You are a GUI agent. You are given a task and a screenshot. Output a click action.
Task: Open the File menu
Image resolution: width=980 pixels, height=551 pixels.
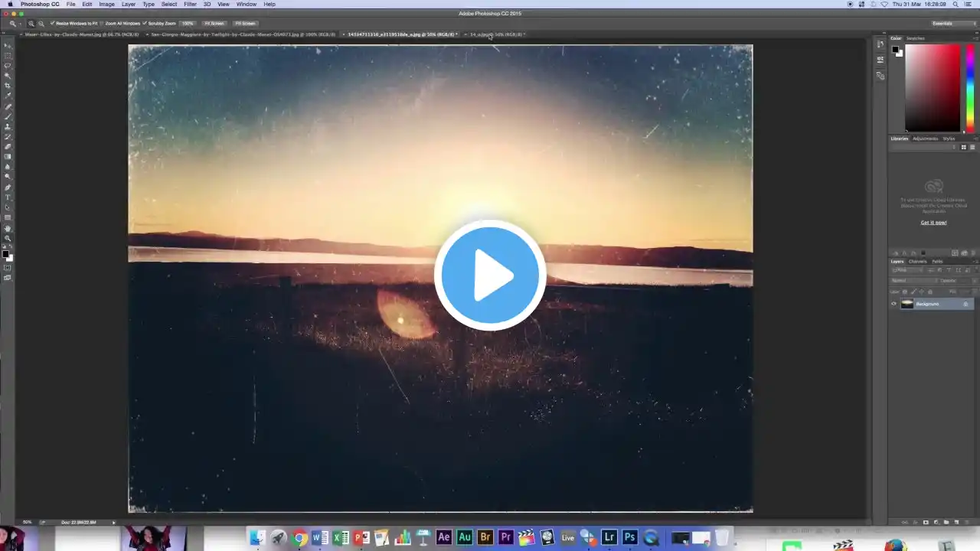[70, 5]
